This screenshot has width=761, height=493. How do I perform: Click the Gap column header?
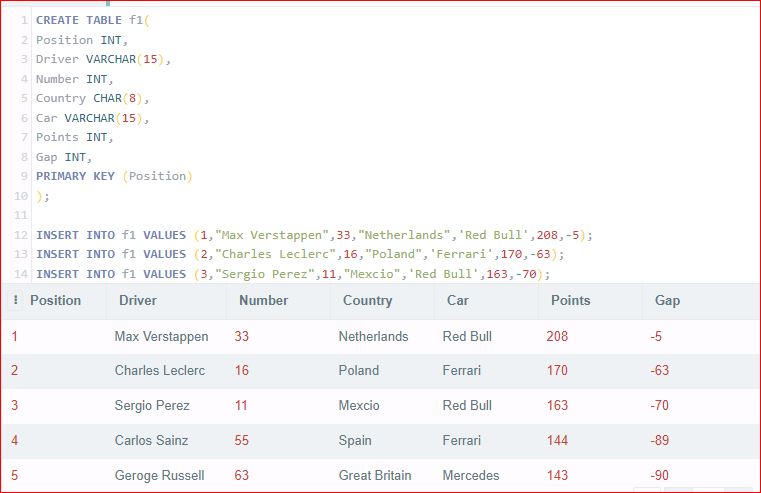click(x=667, y=300)
